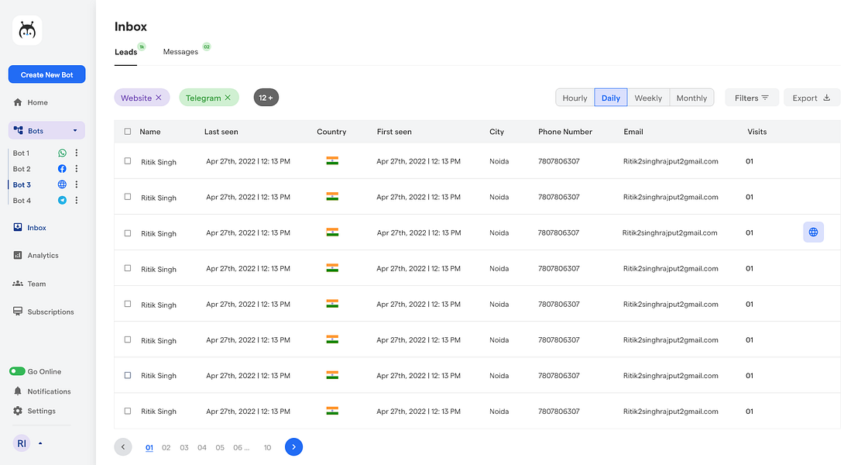
Task: Expand the user menu caret beside RI
Action: point(40,443)
